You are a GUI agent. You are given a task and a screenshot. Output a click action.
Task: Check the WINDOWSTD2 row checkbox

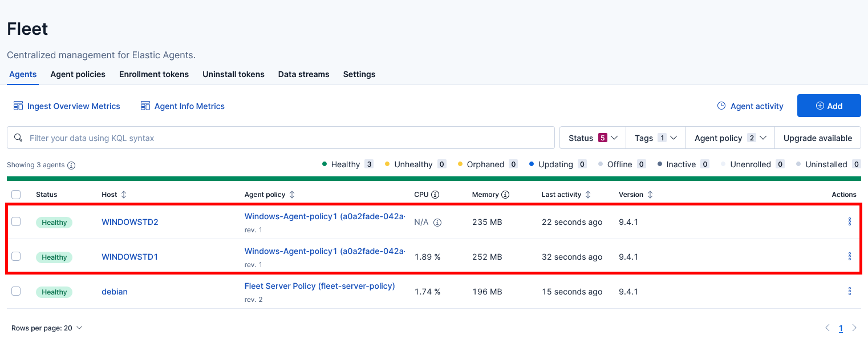tap(16, 221)
